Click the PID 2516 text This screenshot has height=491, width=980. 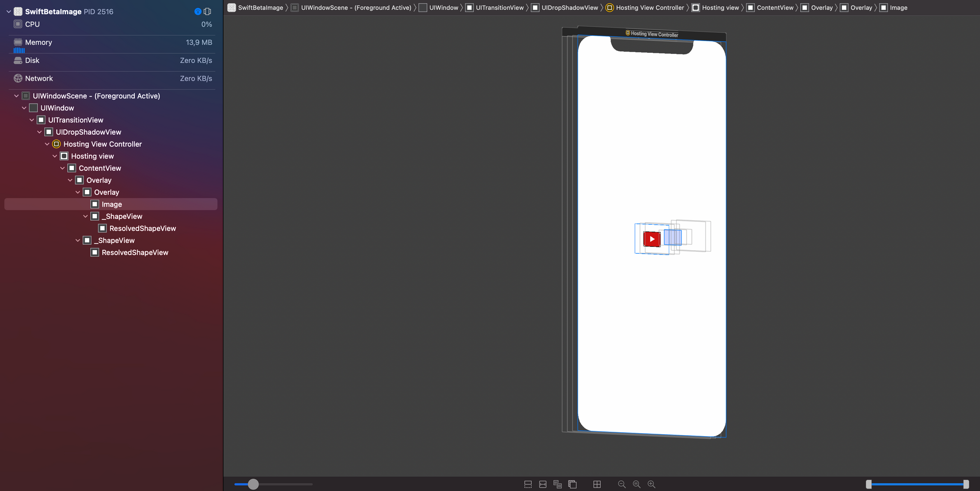point(98,11)
